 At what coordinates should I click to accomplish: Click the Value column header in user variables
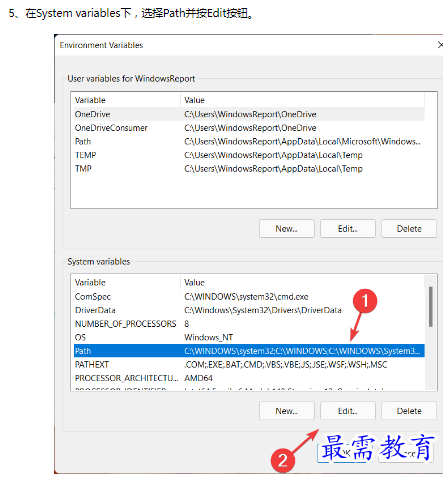tap(302, 100)
